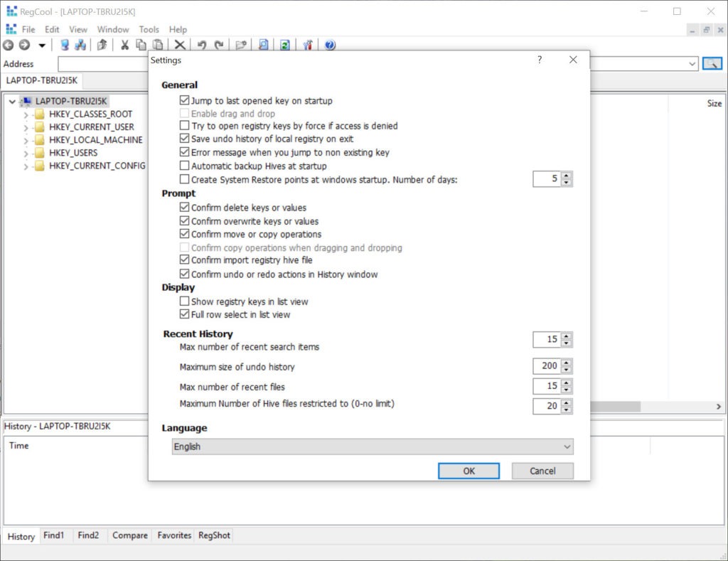Expand HKEY_LOCAL_MACHINE in tree
Screen dimensions: 728x561
pos(26,140)
